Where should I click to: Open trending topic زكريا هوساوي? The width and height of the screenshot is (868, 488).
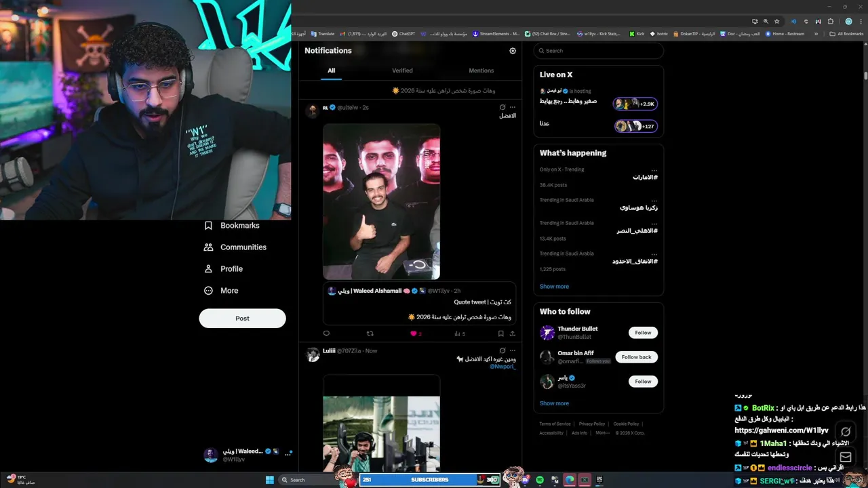point(638,208)
